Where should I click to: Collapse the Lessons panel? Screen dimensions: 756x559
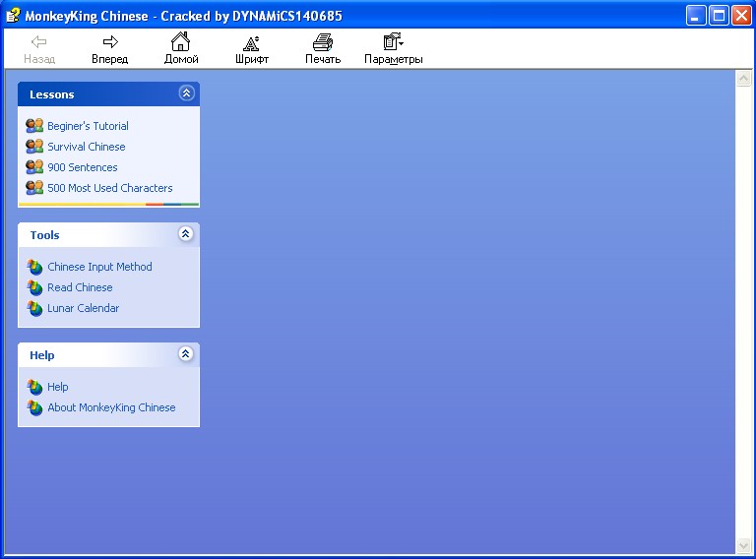(x=187, y=93)
